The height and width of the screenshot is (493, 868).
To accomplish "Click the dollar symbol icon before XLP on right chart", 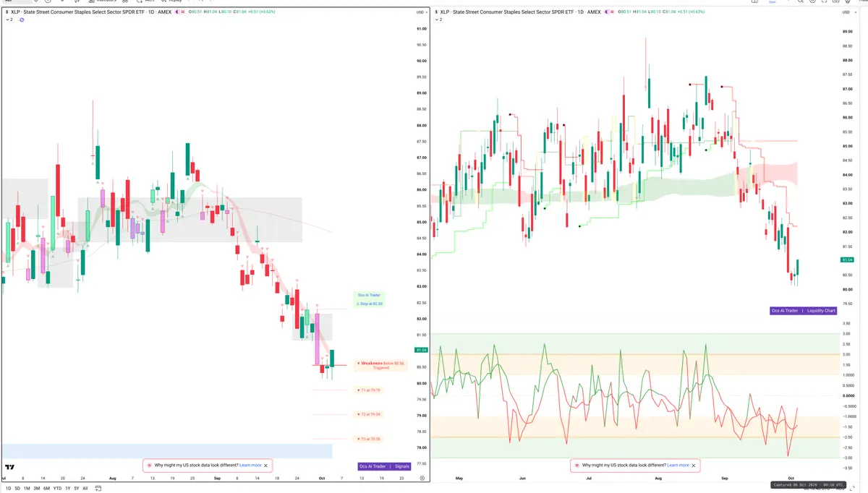I will (436, 12).
